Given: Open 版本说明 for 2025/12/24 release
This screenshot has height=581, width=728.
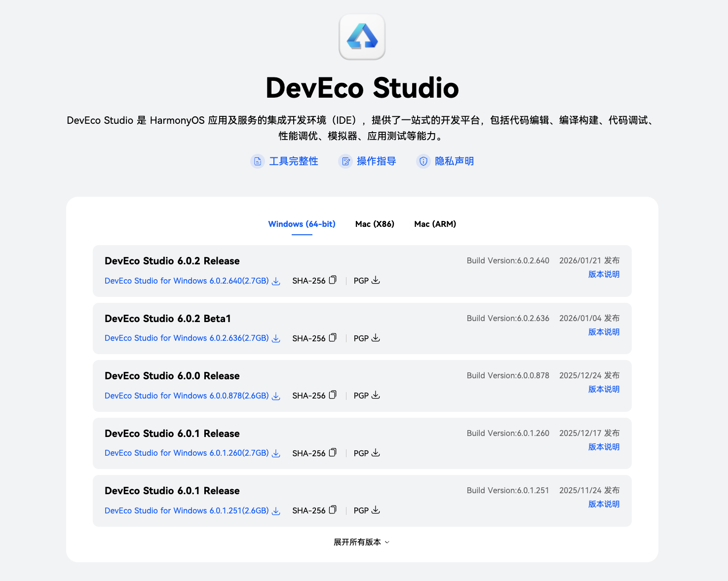Looking at the screenshot, I should tap(604, 389).
